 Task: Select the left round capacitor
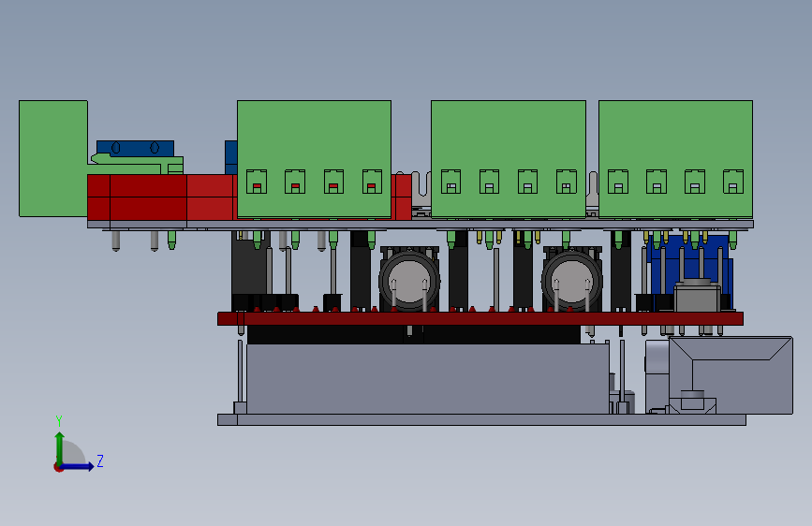(409, 280)
